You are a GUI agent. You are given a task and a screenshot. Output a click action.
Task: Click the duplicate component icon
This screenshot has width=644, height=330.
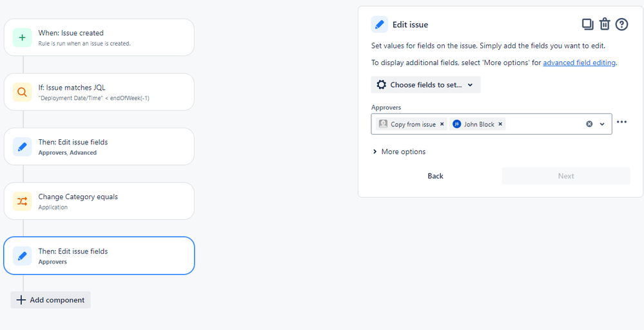(x=588, y=24)
